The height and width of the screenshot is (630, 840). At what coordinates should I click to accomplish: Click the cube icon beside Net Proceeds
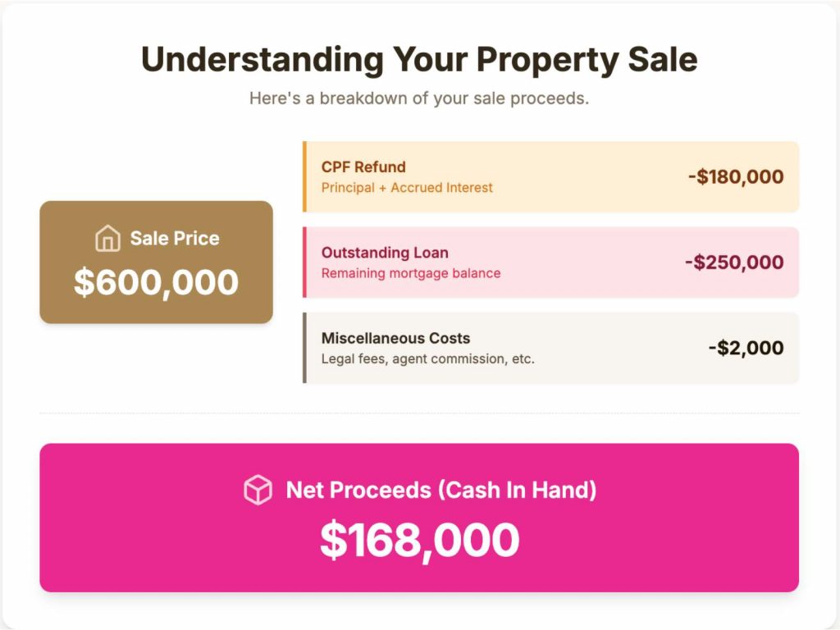point(258,491)
